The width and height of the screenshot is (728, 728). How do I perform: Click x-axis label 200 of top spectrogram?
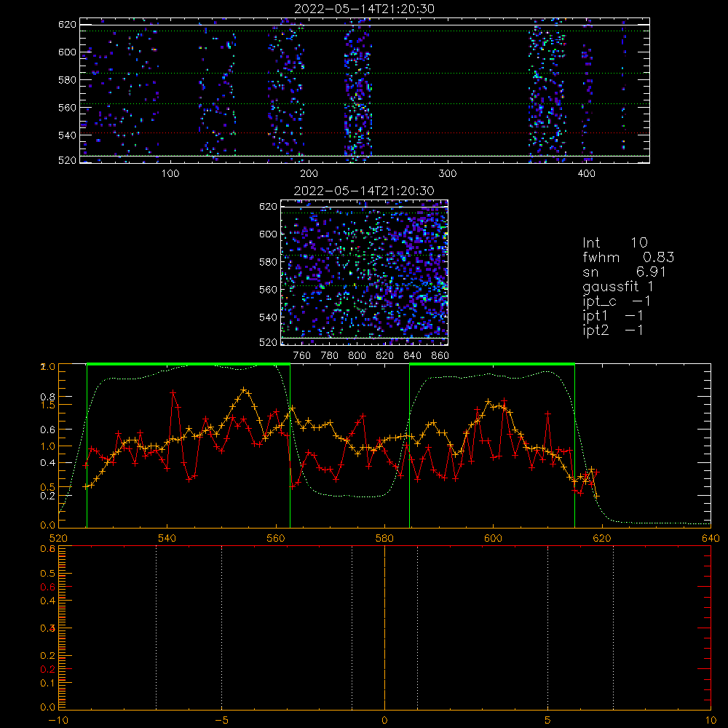(309, 174)
